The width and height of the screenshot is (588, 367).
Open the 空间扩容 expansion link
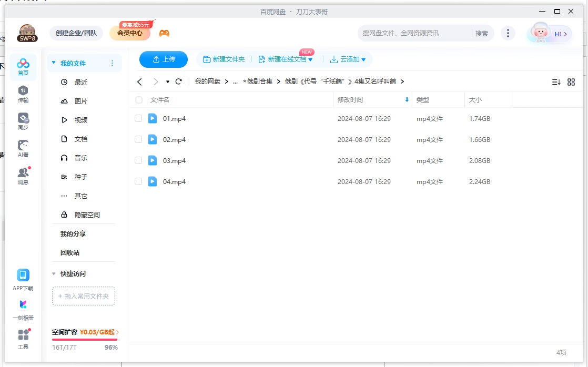coord(83,332)
